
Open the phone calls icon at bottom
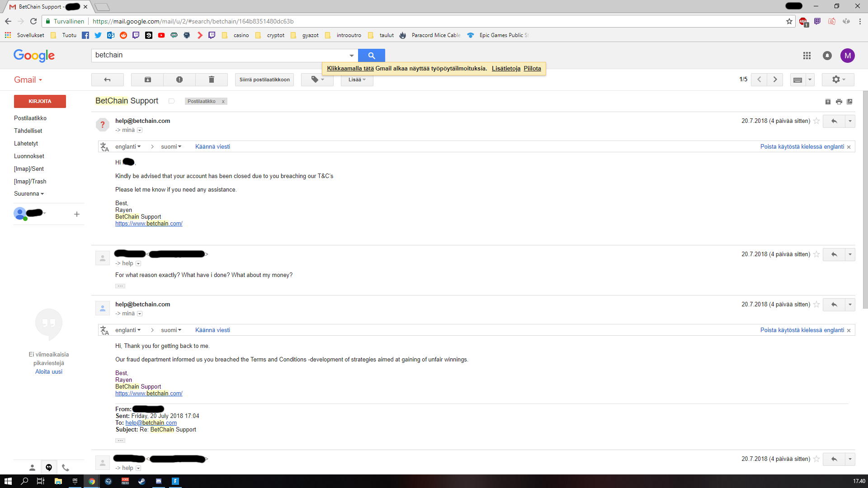pyautogui.click(x=66, y=468)
